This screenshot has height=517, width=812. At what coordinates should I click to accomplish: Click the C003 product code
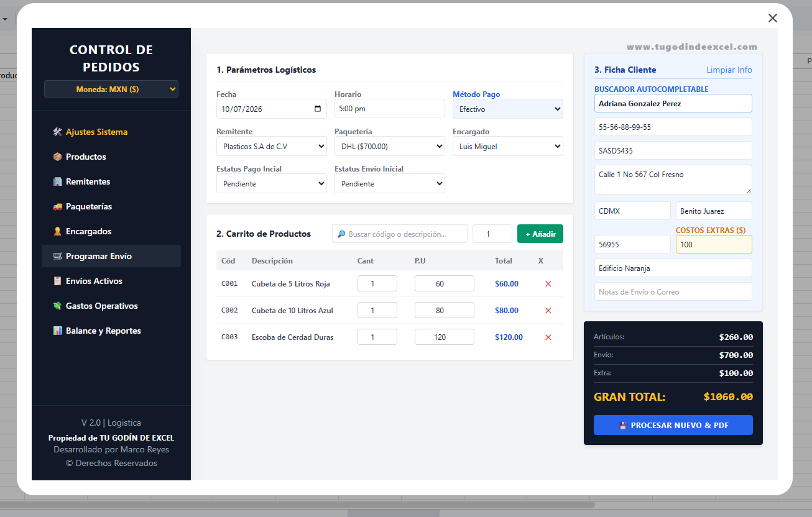click(x=229, y=337)
